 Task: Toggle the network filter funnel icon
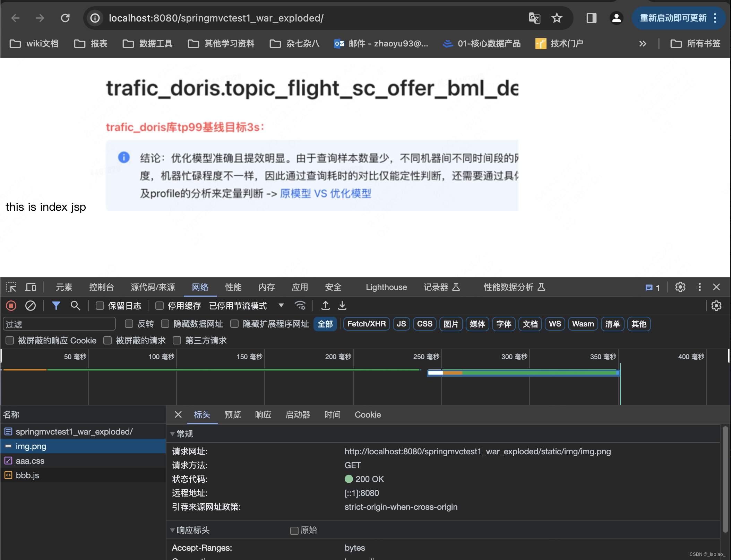56,306
